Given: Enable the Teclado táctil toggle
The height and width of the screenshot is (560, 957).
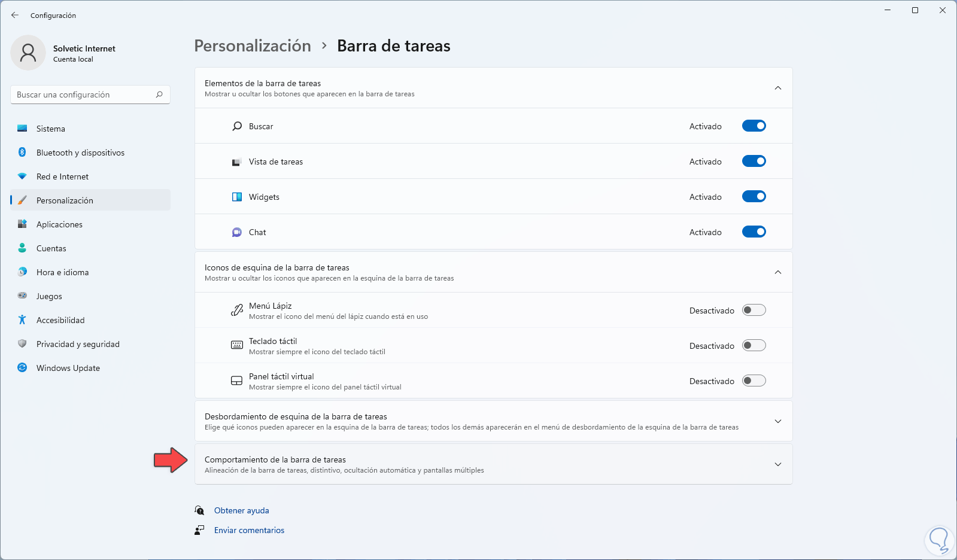Looking at the screenshot, I should pyautogui.click(x=754, y=346).
